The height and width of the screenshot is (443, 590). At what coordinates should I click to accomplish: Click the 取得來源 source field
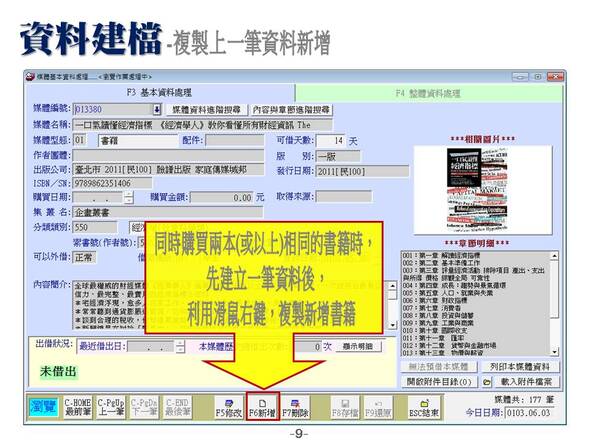click(344, 196)
